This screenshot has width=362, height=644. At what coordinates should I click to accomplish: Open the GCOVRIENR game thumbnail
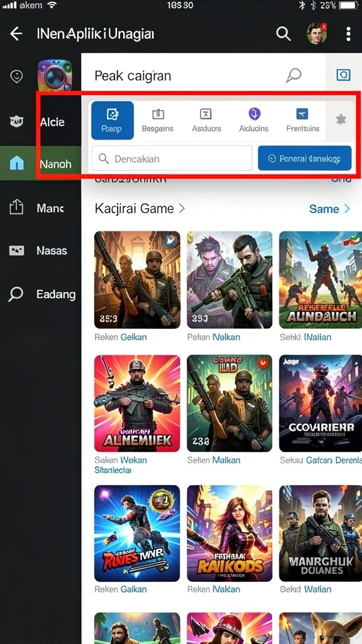pyautogui.click(x=321, y=403)
